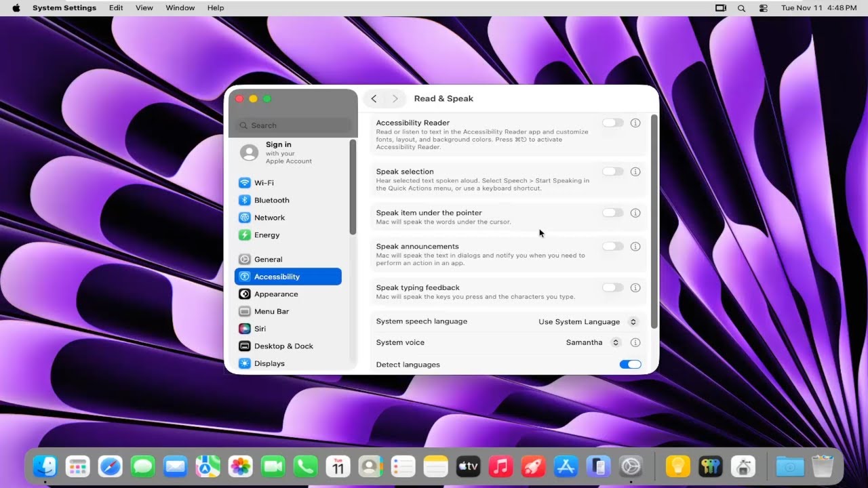Open Spotlight search in menu bar
Viewport: 868px width, 488px height.
(x=741, y=8)
